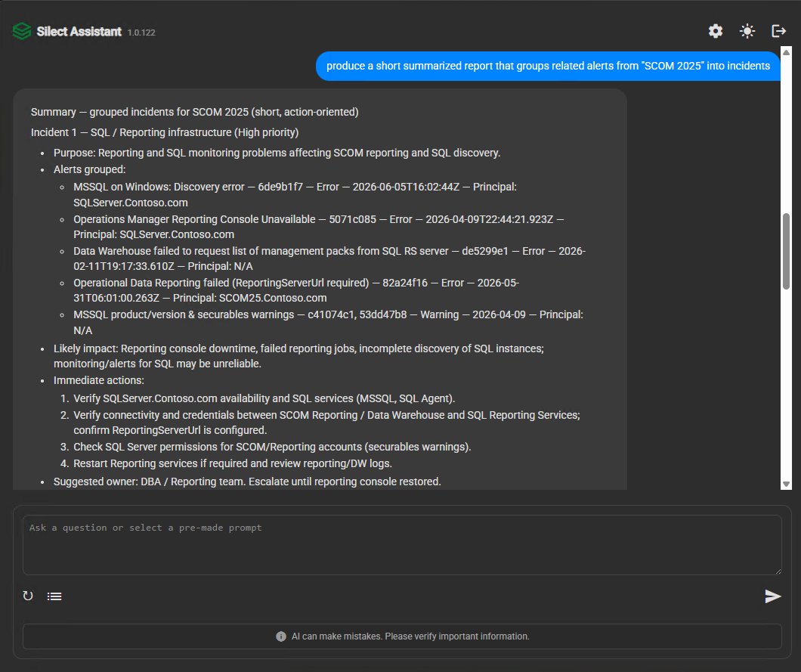Open the settings gear icon
This screenshot has width=801, height=672.
click(x=715, y=31)
